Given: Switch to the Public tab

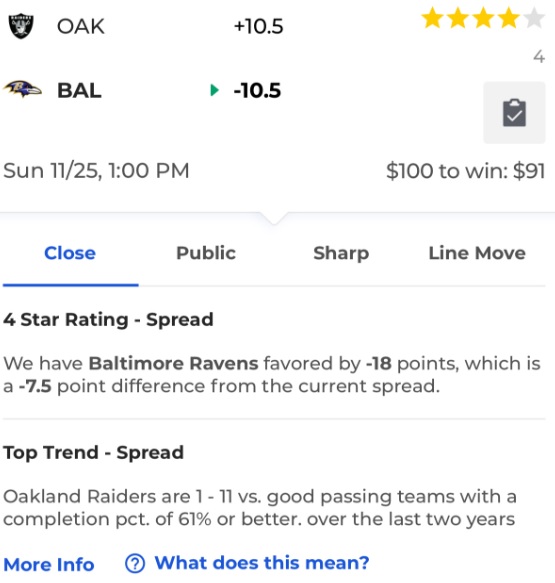Looking at the screenshot, I should [206, 253].
